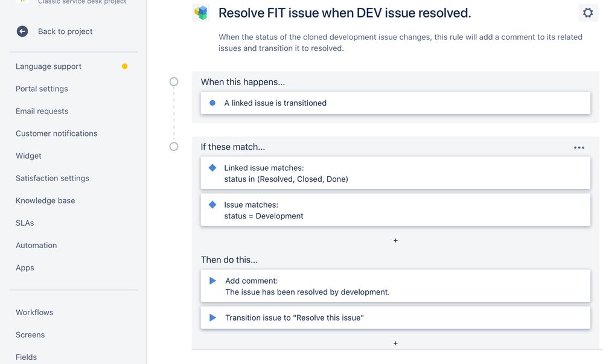603x364 pixels.
Task: Click the diamond icon beside Issue matches
Action: 212,205
